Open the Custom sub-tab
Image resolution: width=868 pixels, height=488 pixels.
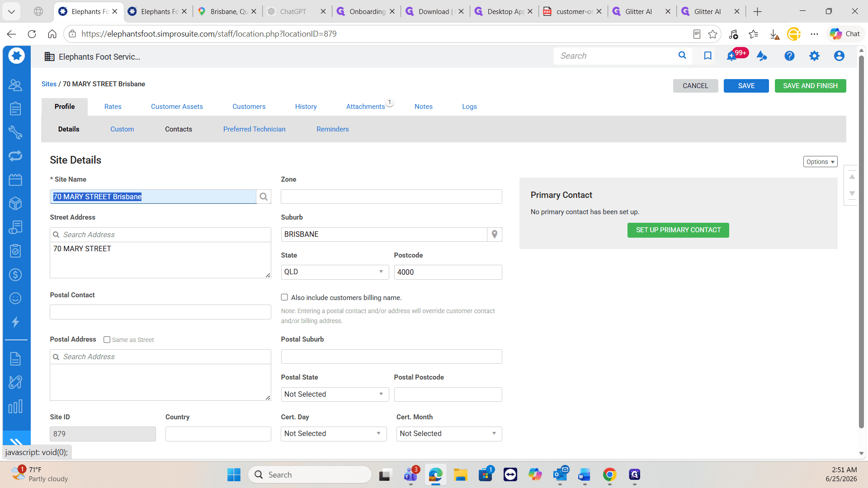tap(122, 129)
